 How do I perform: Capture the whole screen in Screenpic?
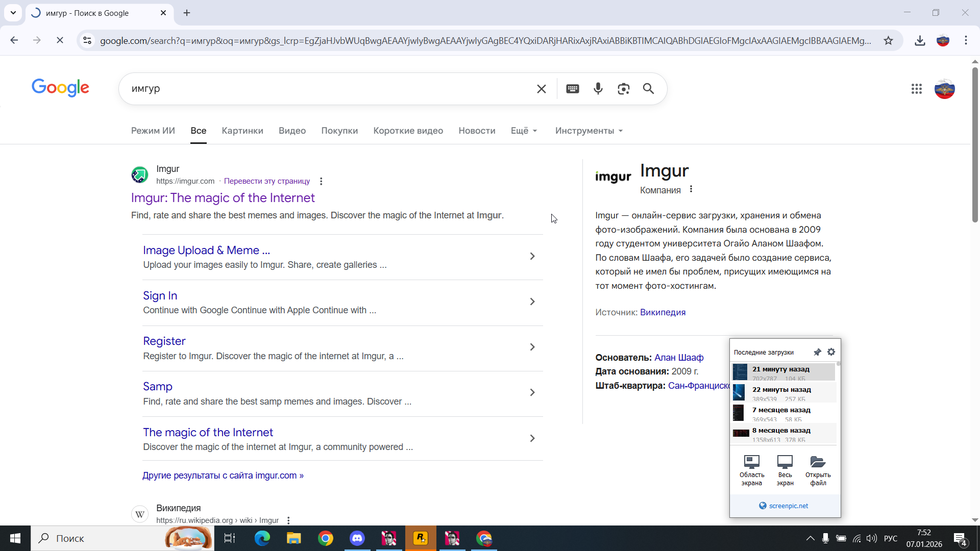(785, 469)
